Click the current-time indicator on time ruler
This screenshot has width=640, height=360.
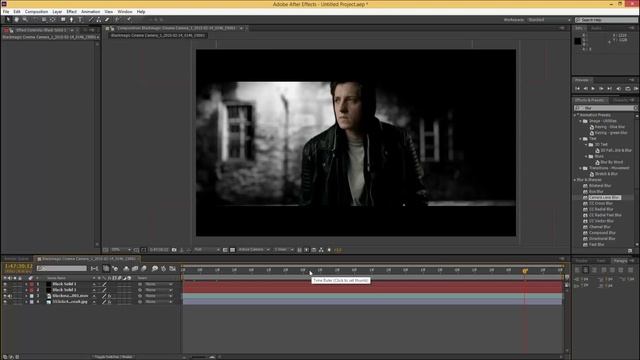point(525,271)
